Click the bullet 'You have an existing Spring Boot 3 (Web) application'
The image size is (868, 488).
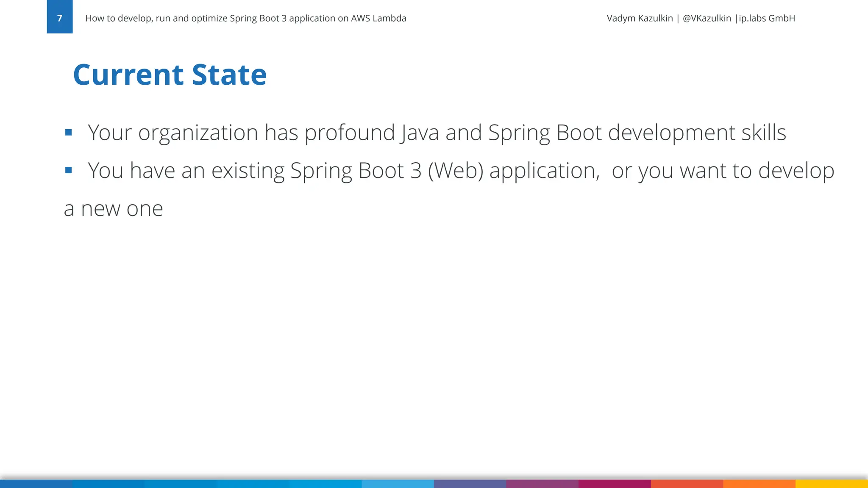click(344, 171)
